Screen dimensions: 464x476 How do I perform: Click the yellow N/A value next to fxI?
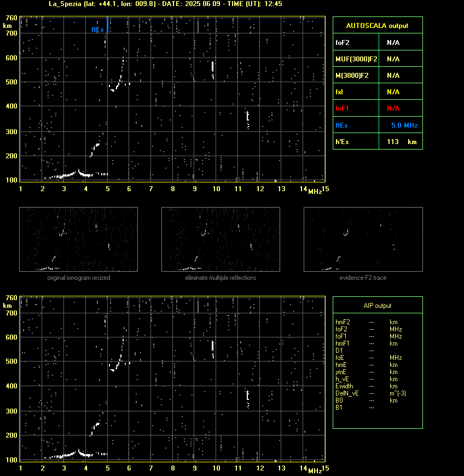[393, 91]
